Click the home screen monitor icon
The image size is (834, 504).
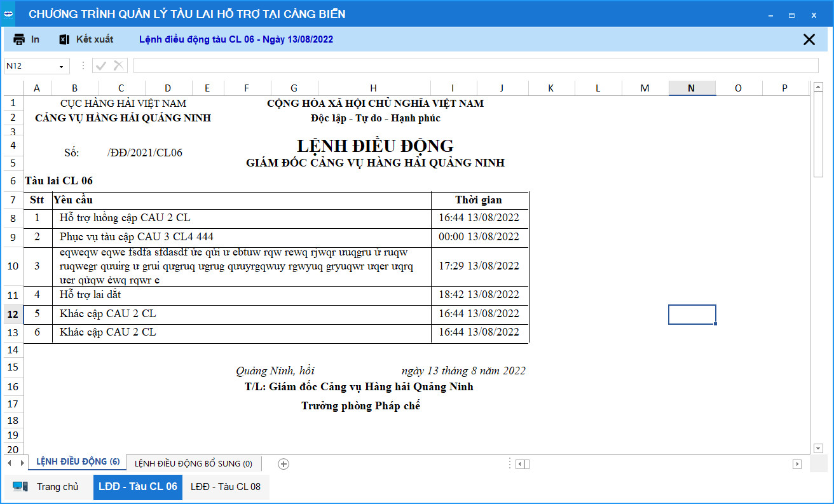tap(20, 487)
